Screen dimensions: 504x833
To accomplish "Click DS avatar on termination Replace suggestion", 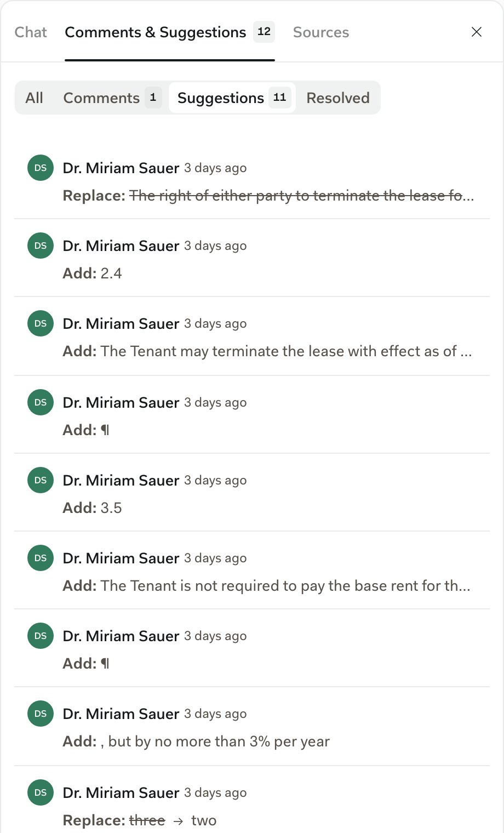I will click(41, 168).
